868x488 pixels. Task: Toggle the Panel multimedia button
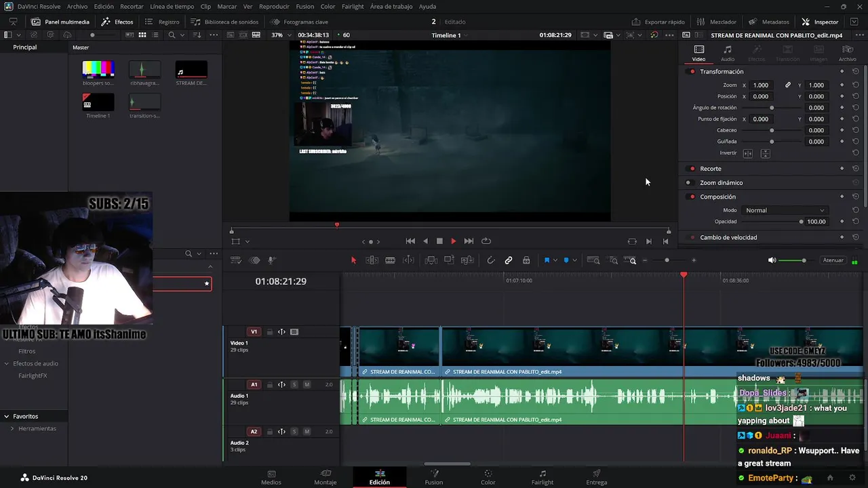click(x=60, y=22)
